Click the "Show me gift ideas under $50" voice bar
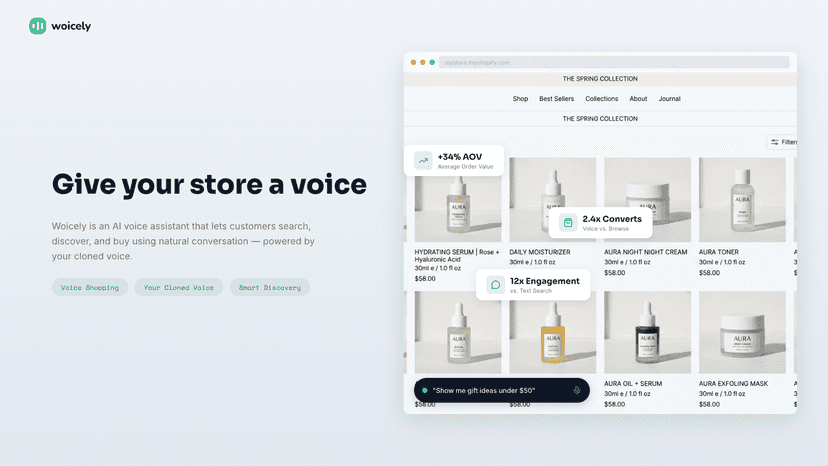 coord(502,390)
